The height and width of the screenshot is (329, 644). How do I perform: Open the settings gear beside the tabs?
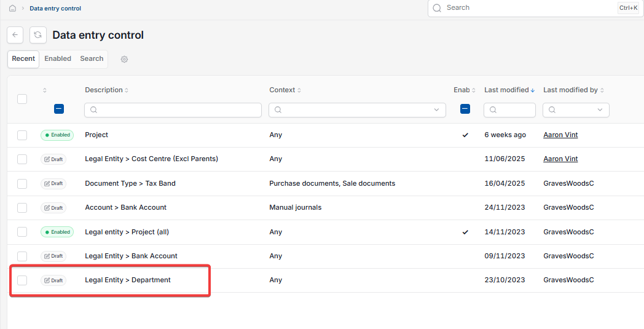[x=125, y=59]
